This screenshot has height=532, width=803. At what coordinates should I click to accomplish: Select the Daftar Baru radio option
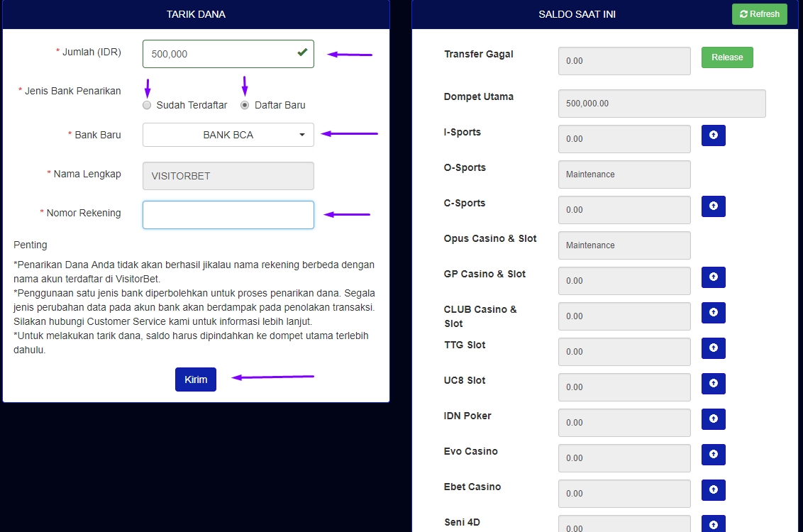coord(245,105)
